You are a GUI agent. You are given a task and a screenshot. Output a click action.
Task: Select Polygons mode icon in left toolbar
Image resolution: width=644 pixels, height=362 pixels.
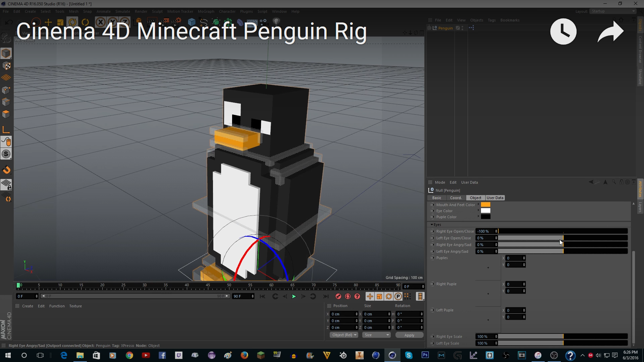point(6,114)
